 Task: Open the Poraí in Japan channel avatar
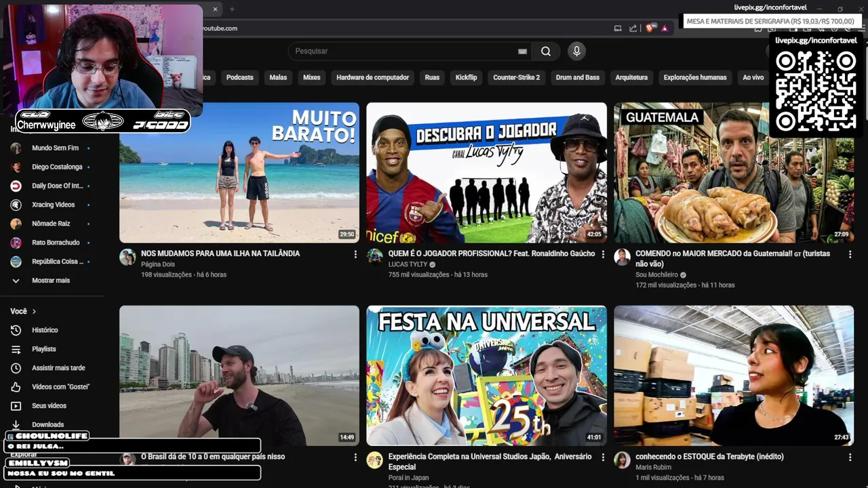(375, 460)
